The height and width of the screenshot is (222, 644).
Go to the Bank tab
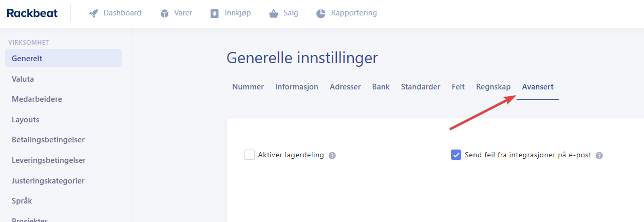coord(381,87)
